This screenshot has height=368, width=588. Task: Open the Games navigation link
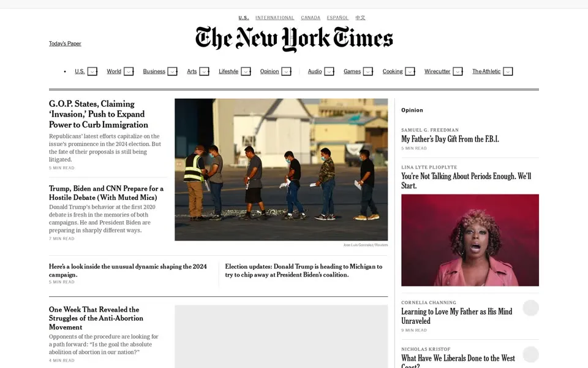[352, 71]
